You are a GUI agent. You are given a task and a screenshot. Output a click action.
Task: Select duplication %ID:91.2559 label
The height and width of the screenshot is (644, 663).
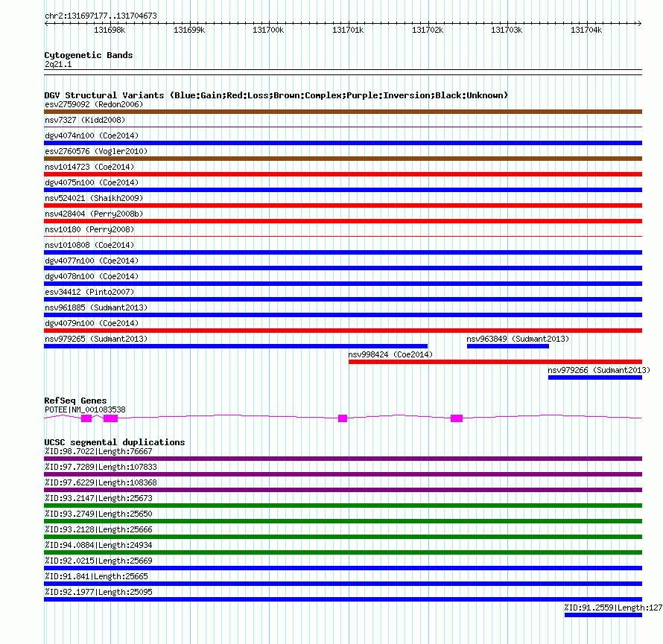point(613,608)
